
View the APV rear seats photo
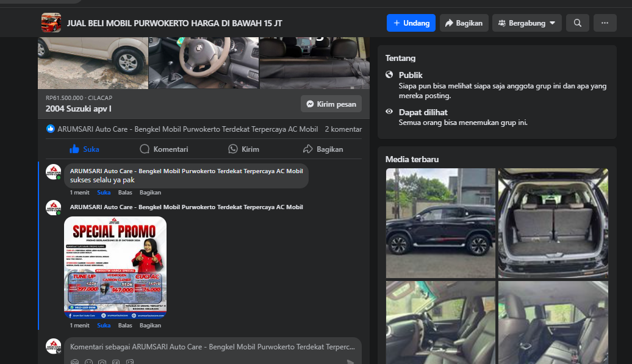point(315,63)
